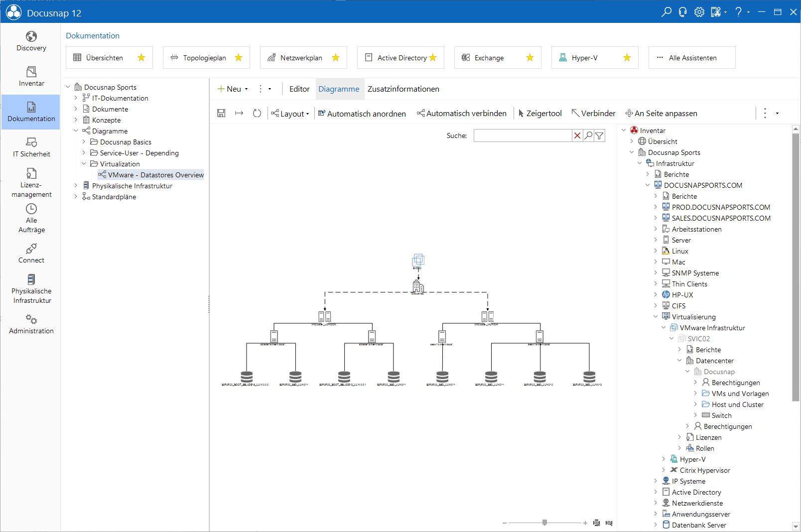Toggle the favorite star on Topologieplan
The width and height of the screenshot is (801, 532).
(x=239, y=58)
